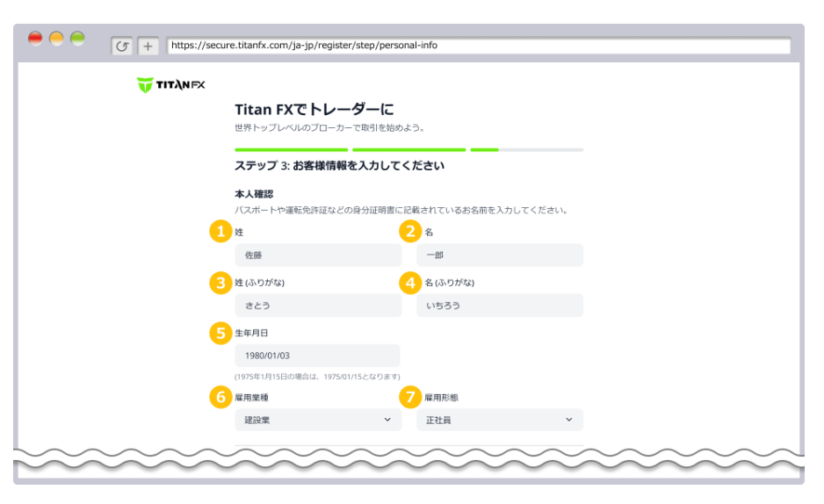Focus the browser URL address bar
The image size is (824, 504).
tap(479, 45)
